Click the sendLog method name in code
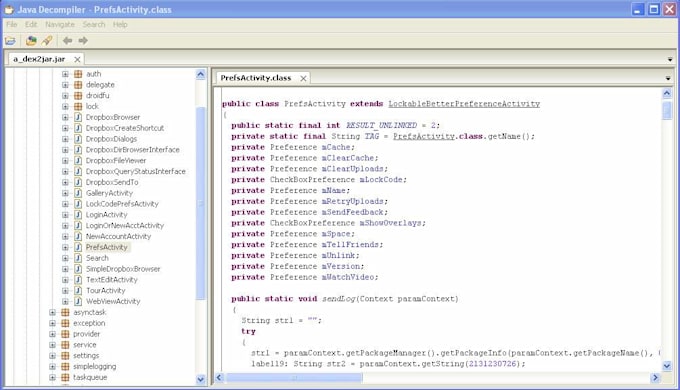 338,299
